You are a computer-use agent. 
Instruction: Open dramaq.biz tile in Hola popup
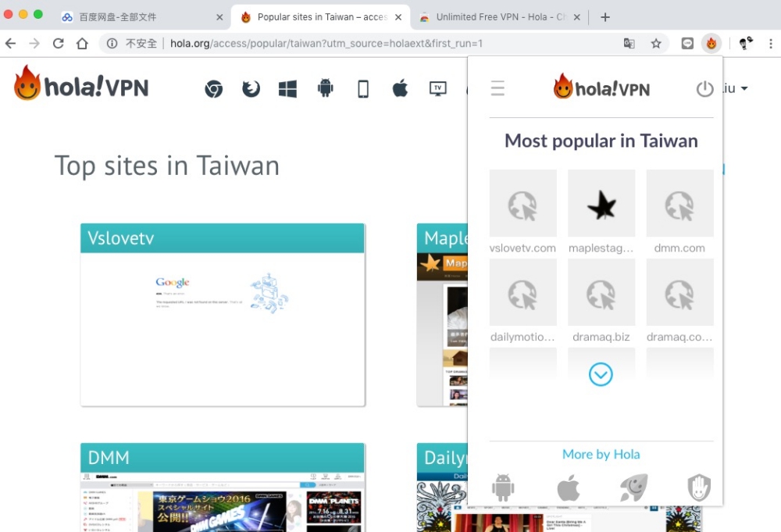pos(601,292)
